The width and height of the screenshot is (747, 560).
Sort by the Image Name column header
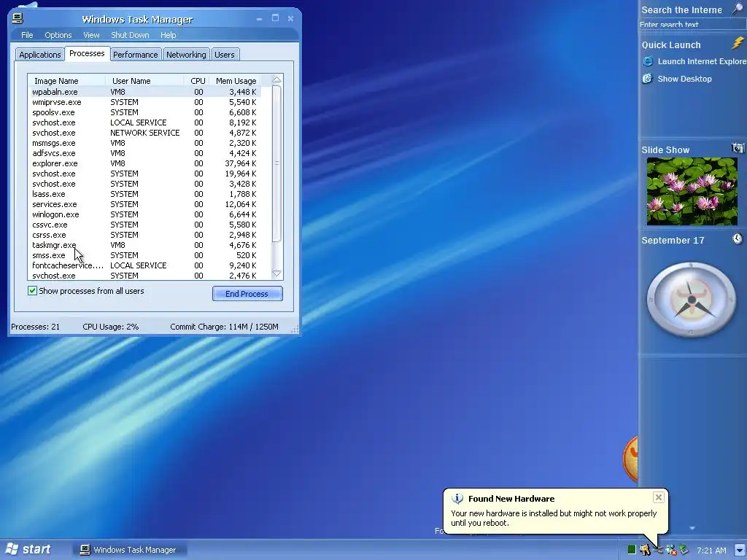pyautogui.click(x=66, y=80)
